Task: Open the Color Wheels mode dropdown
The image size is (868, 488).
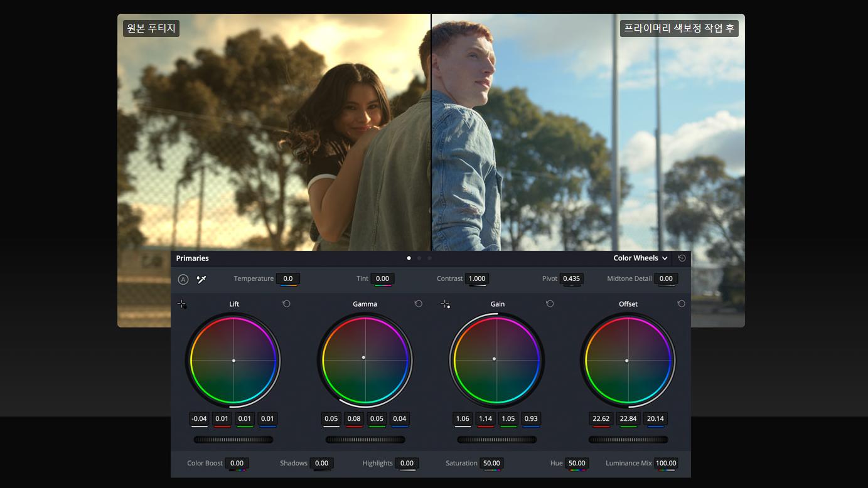Action: [640, 258]
